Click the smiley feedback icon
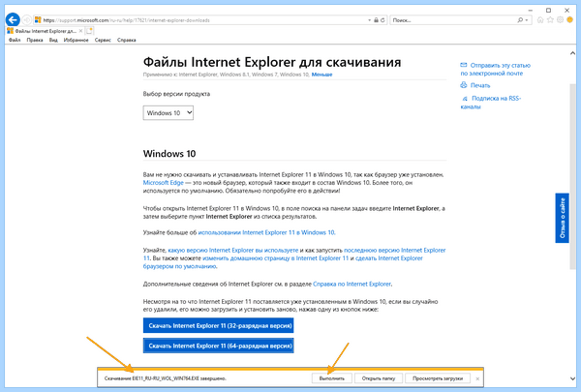This screenshot has height=392, width=581. (570, 19)
